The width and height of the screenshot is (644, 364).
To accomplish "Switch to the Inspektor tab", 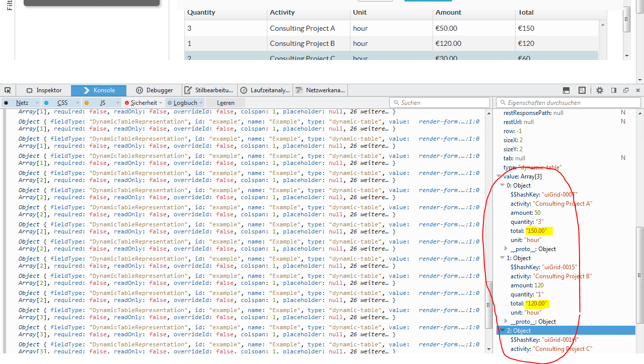I will pyautogui.click(x=44, y=90).
